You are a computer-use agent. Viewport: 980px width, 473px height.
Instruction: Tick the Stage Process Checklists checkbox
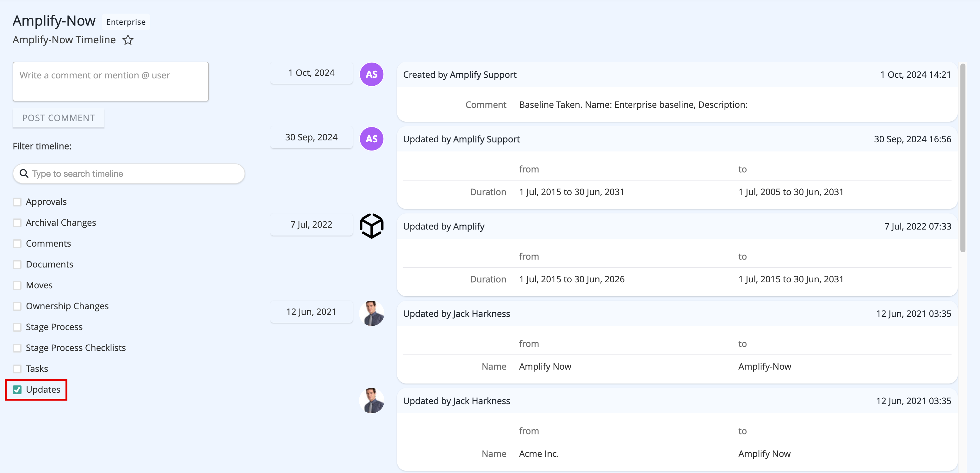coord(17,348)
